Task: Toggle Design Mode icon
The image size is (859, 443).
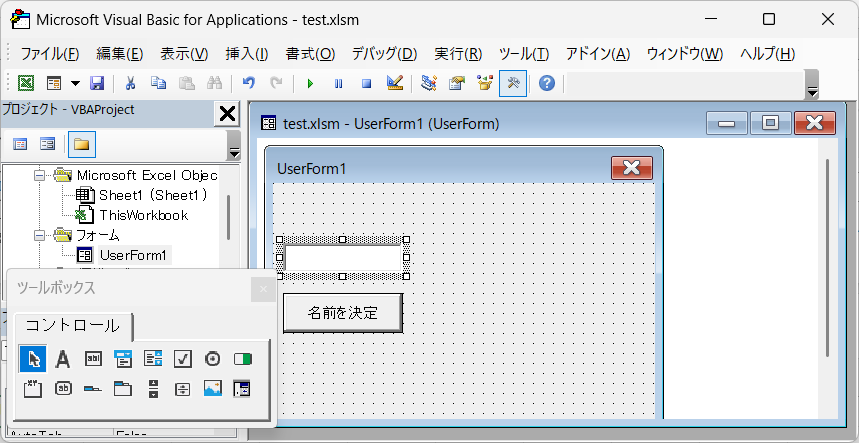Action: [395, 83]
